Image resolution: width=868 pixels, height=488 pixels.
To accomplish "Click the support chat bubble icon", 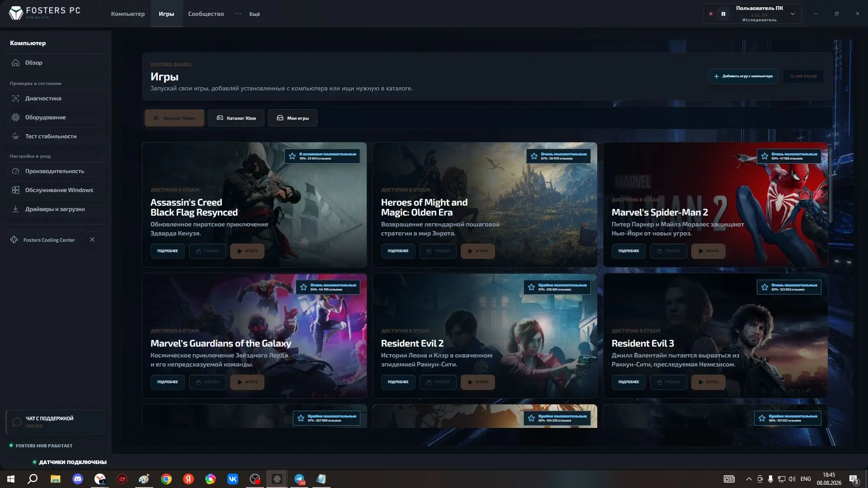I will (17, 422).
